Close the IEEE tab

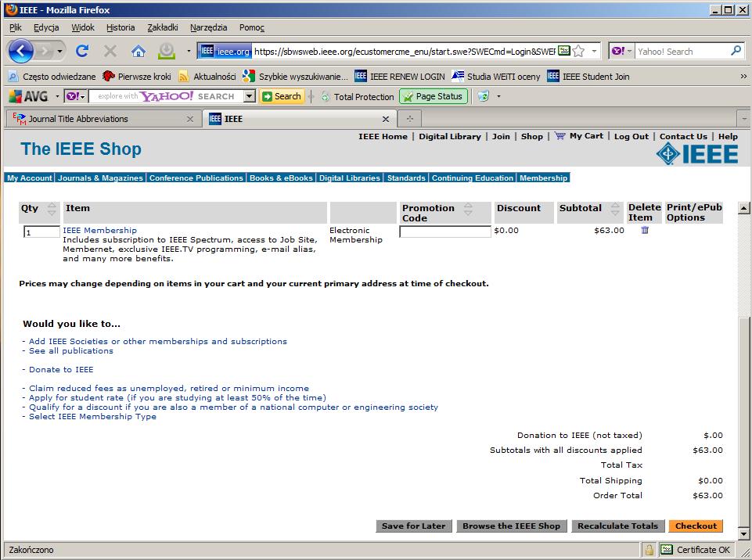point(386,119)
